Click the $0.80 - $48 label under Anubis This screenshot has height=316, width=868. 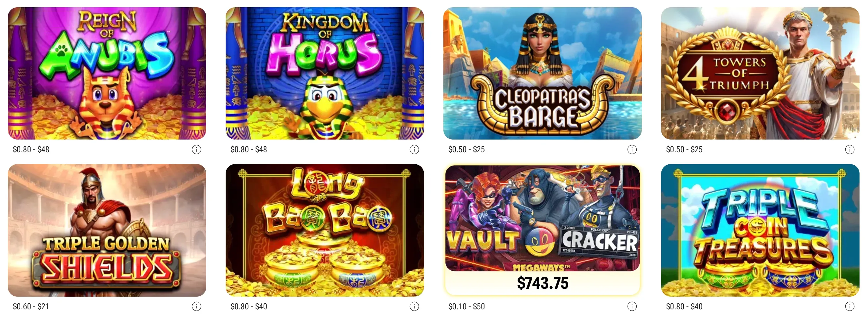31,150
